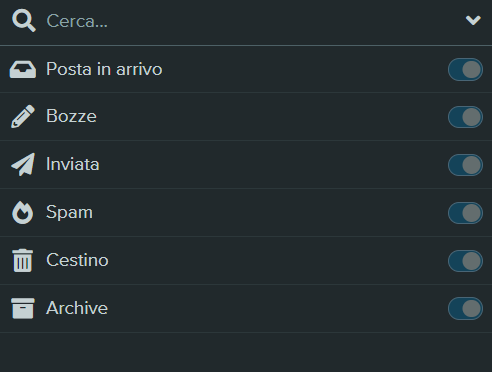Click the Posta in arrivo inbox tray icon
492x372 pixels.
[23, 69]
